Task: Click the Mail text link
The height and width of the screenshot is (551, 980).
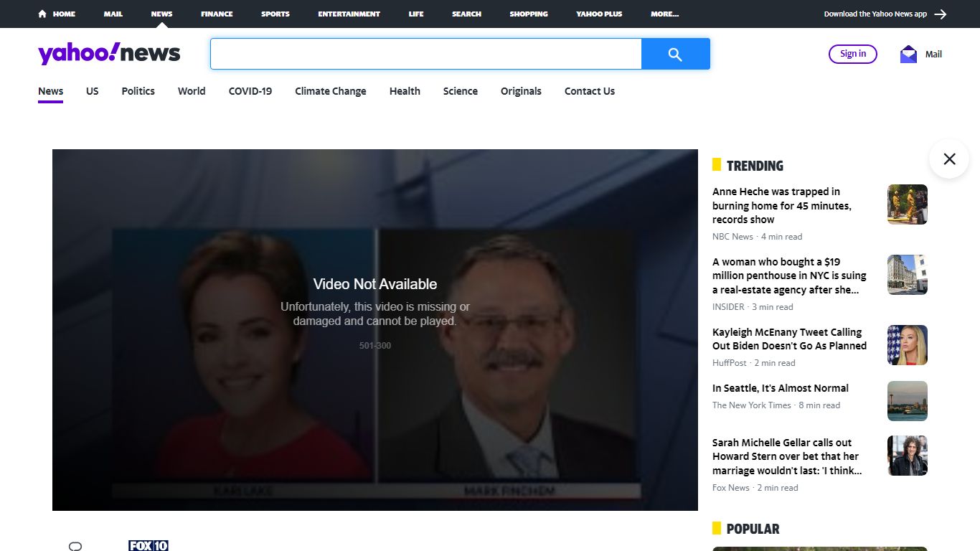Action: [933, 54]
